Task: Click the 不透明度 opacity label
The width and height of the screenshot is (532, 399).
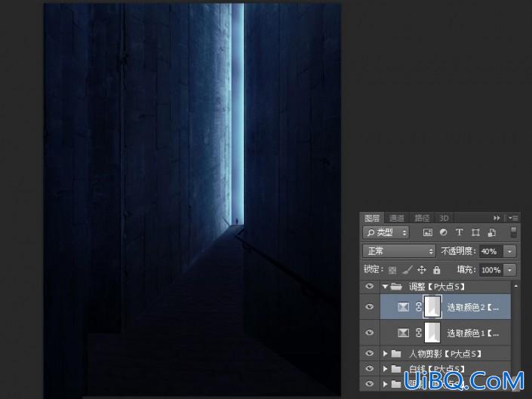Action: (x=458, y=251)
